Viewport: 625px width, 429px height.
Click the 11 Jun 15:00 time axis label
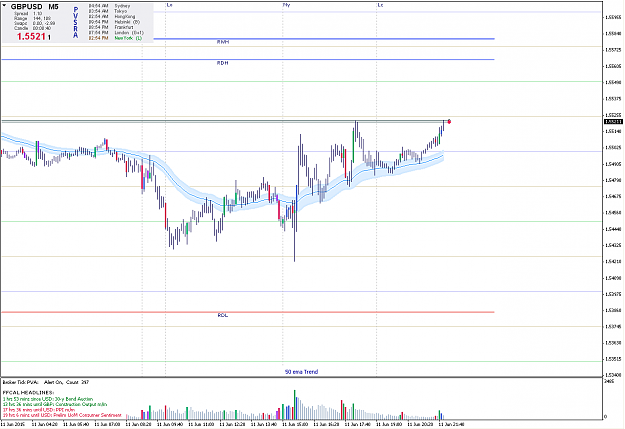click(295, 424)
